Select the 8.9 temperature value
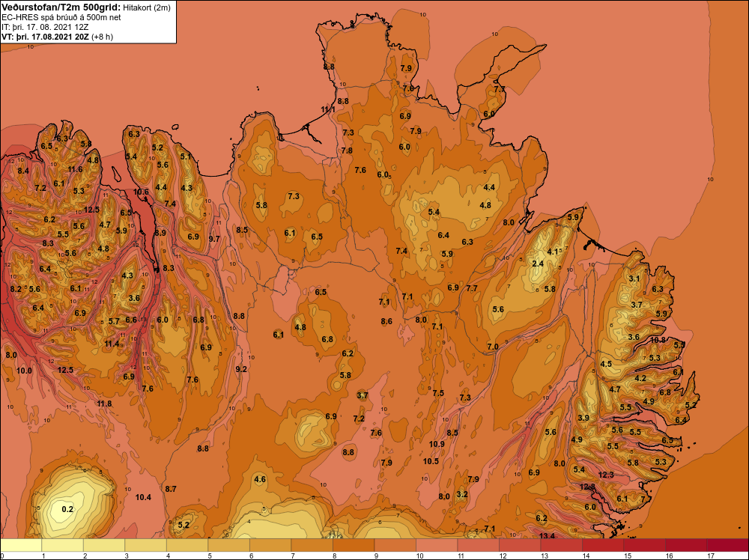The image size is (749, 560). coord(160,233)
